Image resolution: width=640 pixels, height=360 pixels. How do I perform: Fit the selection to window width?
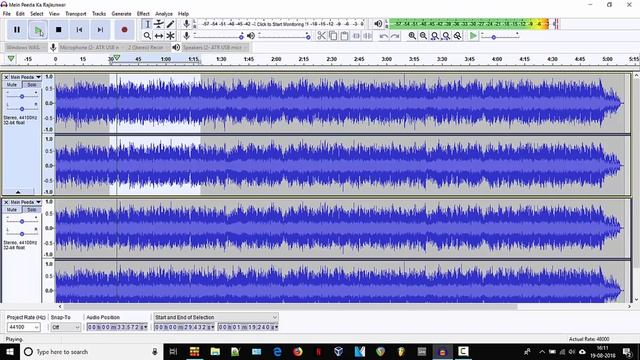pyautogui.click(x=435, y=36)
